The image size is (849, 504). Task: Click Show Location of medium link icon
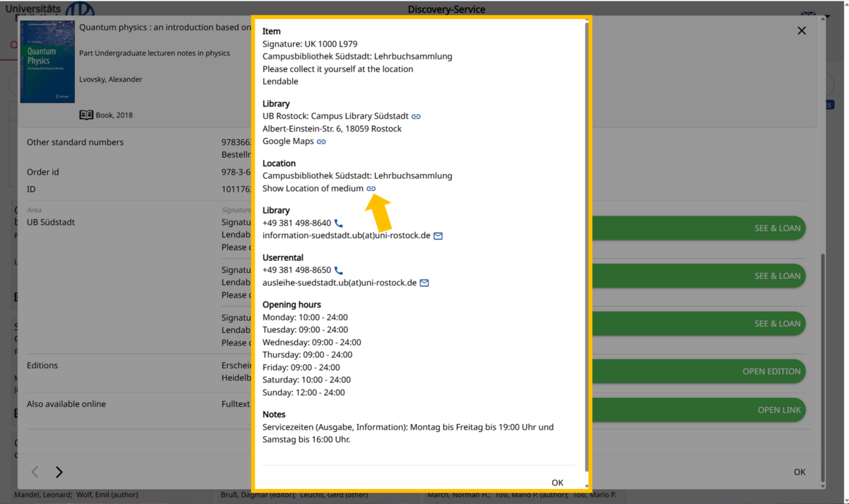click(x=371, y=189)
